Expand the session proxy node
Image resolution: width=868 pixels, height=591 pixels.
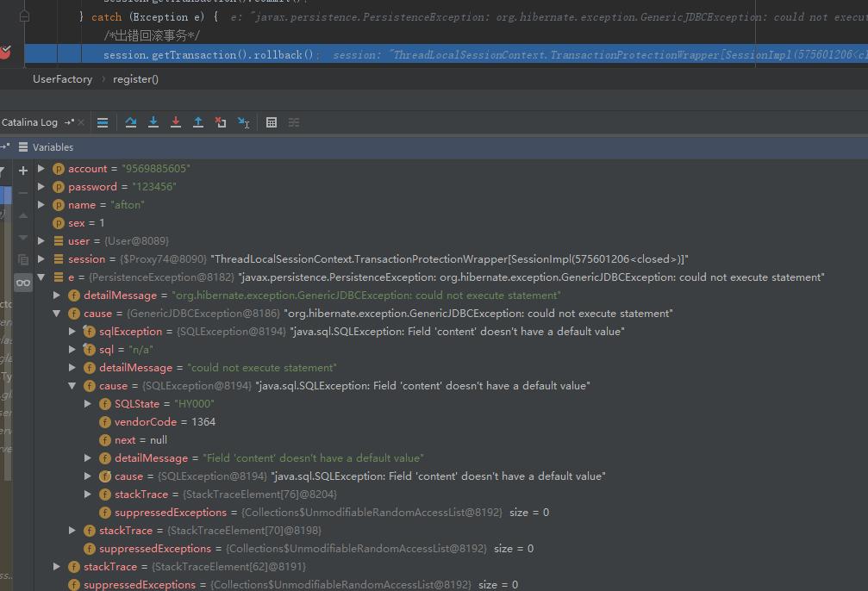pos(41,259)
